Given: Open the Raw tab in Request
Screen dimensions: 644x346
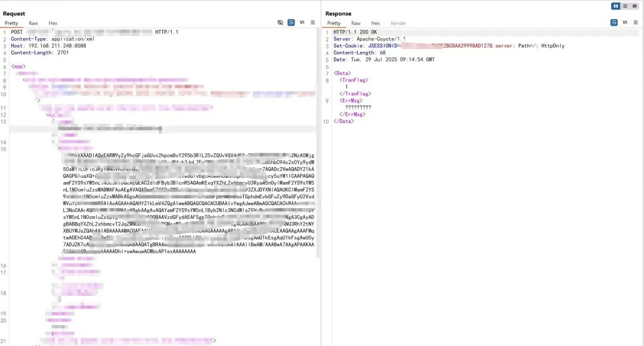Looking at the screenshot, I should [33, 23].
